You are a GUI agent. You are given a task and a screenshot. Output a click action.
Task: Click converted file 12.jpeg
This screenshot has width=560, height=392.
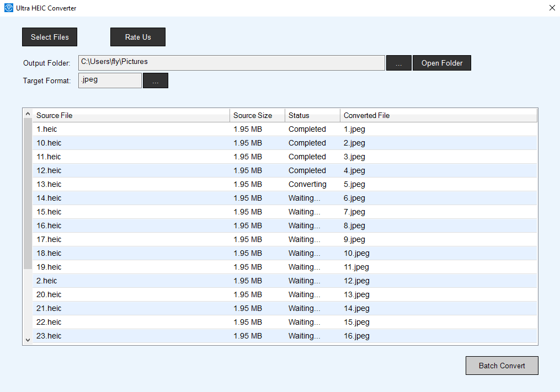coord(356,281)
